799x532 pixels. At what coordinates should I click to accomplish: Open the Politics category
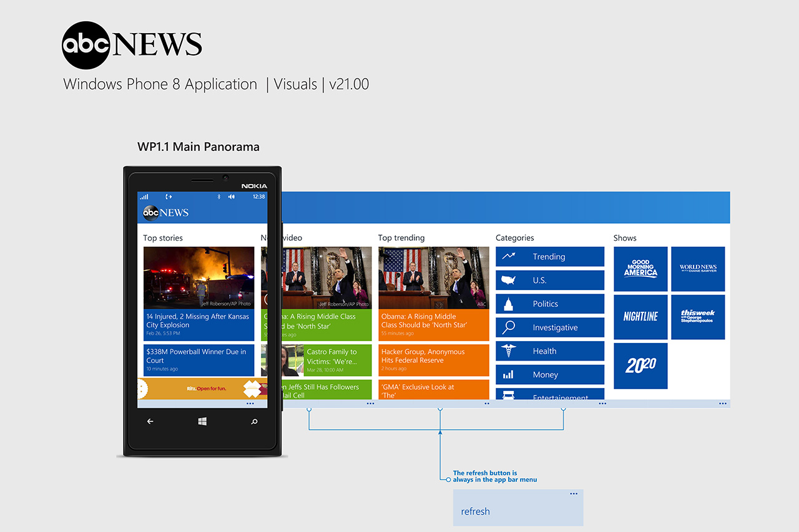click(550, 304)
